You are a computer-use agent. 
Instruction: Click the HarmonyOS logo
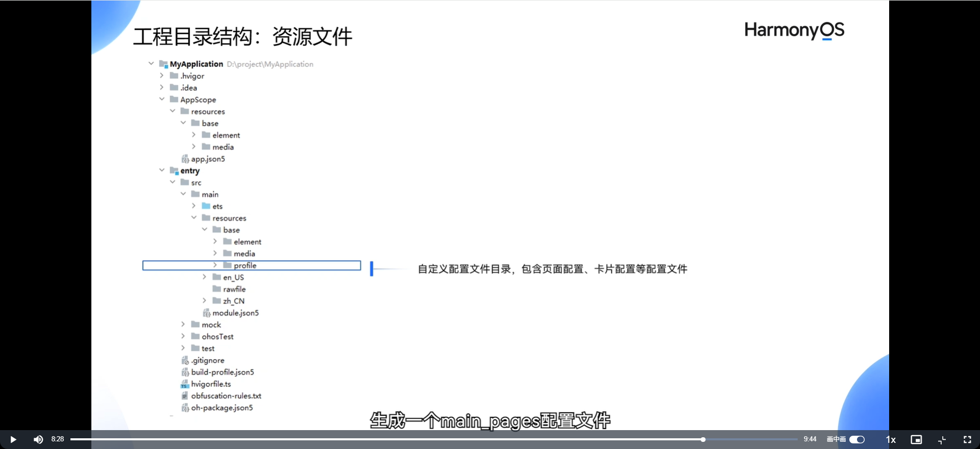pos(794,30)
